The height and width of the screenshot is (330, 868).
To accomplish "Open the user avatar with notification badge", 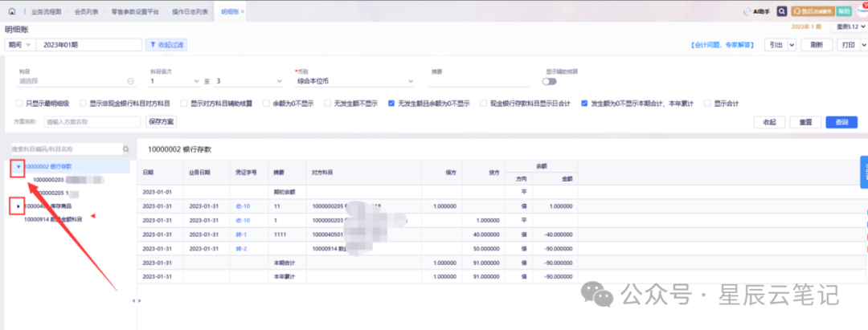I will 862,10.
